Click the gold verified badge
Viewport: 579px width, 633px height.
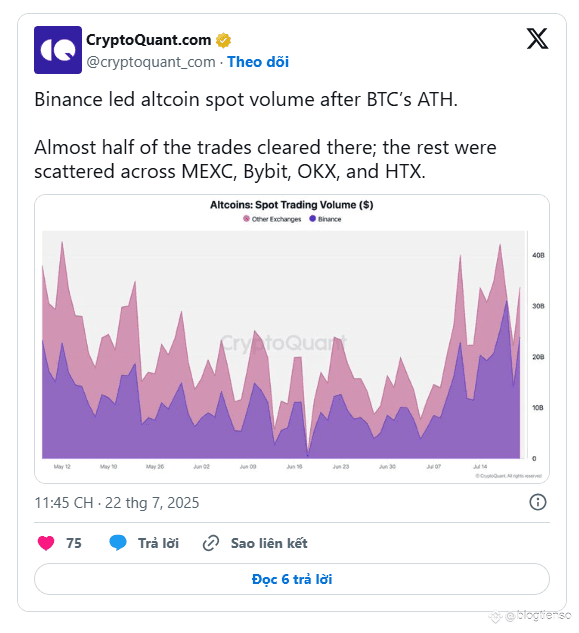click(x=223, y=40)
